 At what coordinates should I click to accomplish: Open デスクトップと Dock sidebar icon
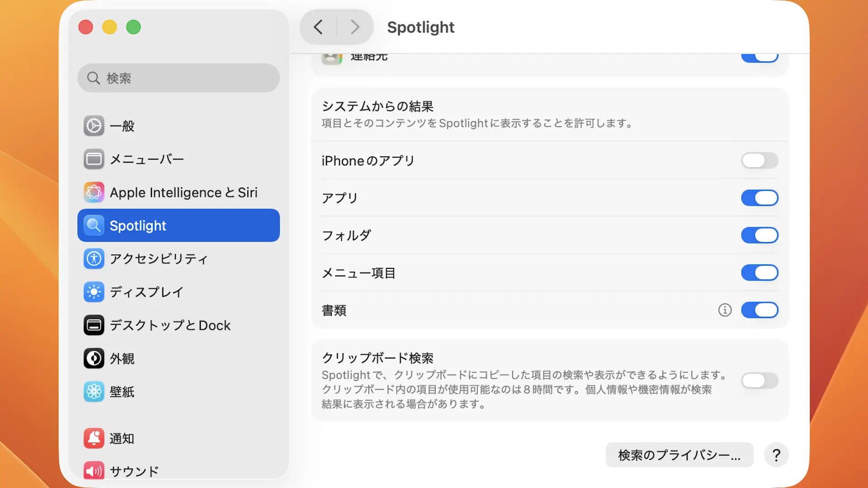(94, 325)
